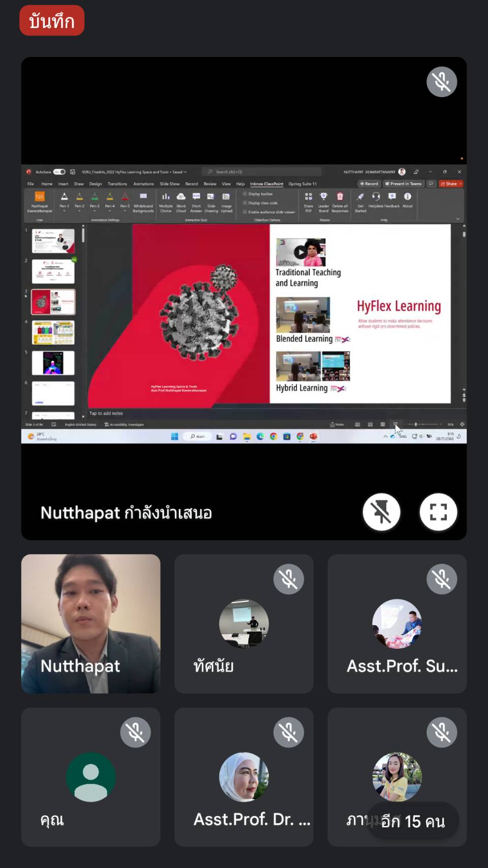Viewport: 488px width, 868px height.
Task: Enter fullscreen for the shared presentation
Action: click(438, 512)
